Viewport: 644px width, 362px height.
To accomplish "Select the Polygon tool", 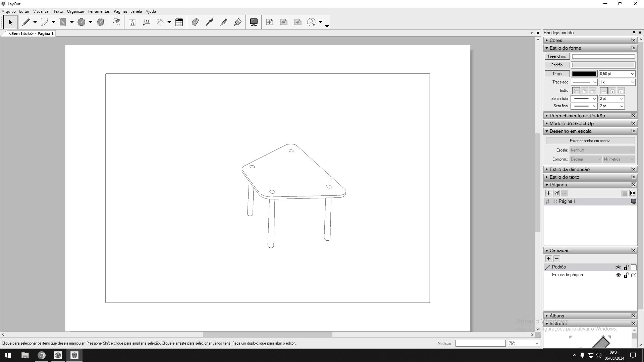I will point(101,22).
